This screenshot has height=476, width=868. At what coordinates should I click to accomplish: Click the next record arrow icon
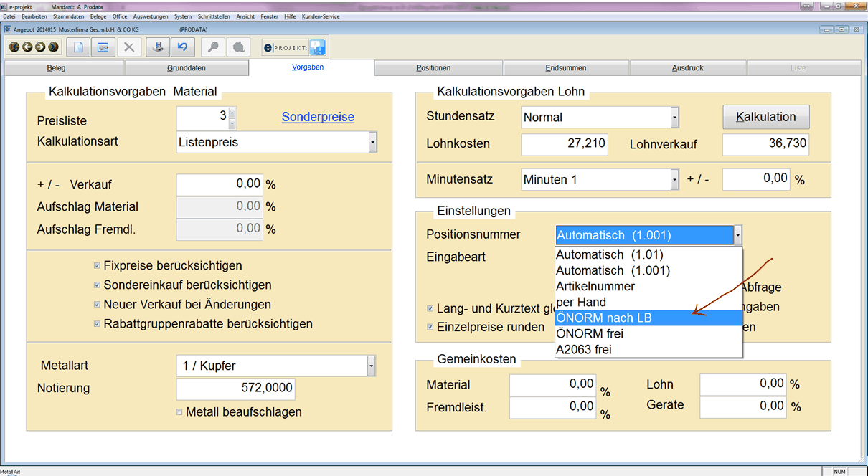(39, 47)
